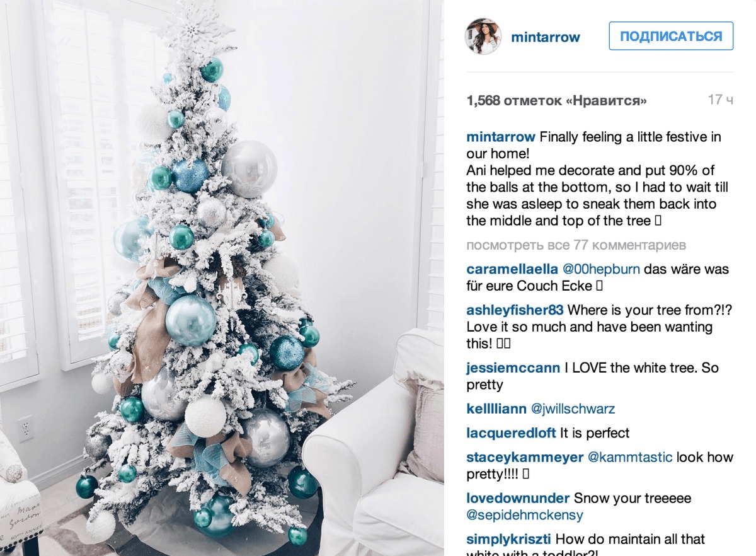756x556 pixels.
Task: Click the Christmas tree post photo
Action: 222,278
